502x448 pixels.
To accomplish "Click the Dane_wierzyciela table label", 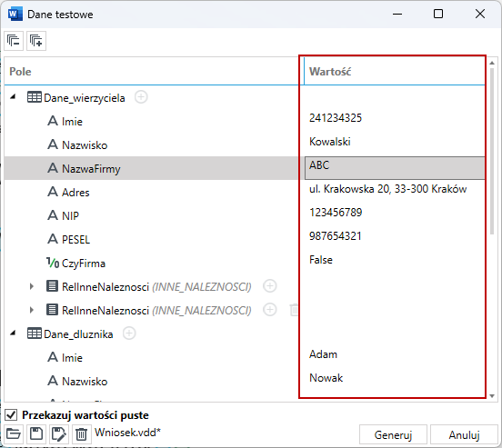I will point(85,98).
